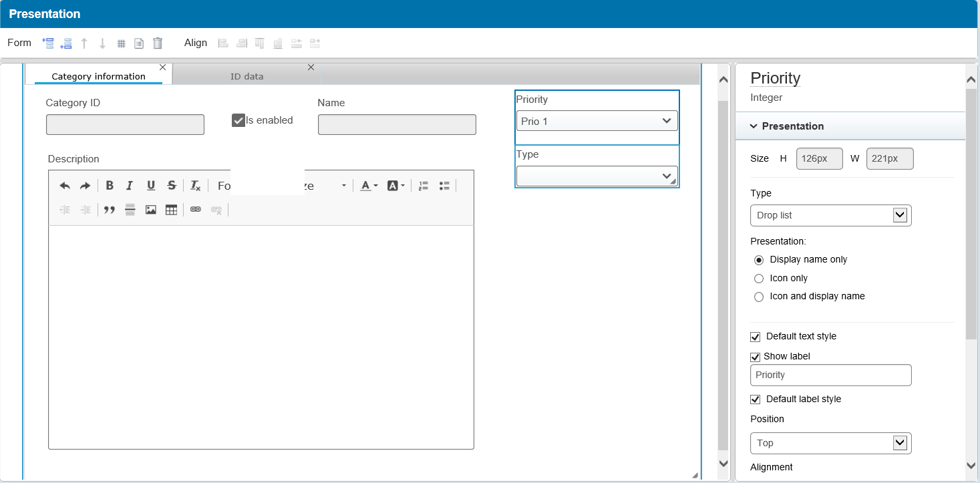Disable the Default text style checkbox
Screen dimensions: 980x483
click(756, 337)
